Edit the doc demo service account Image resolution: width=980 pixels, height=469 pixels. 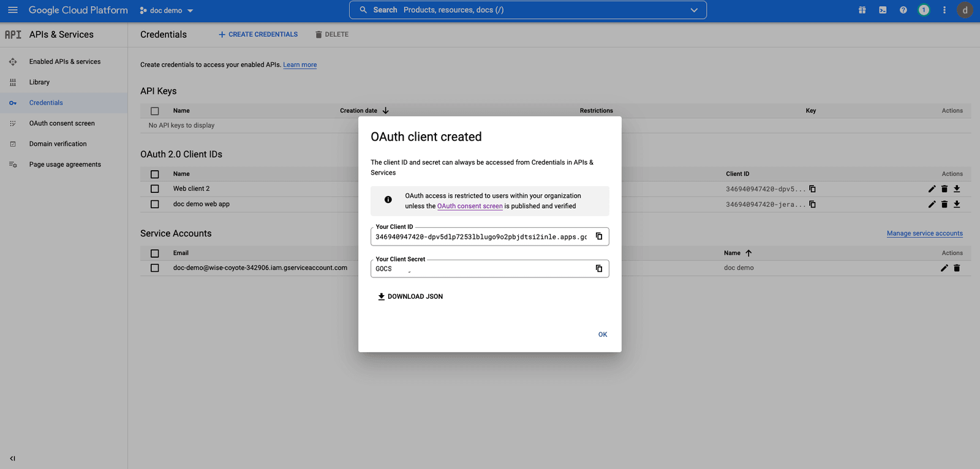coord(944,268)
